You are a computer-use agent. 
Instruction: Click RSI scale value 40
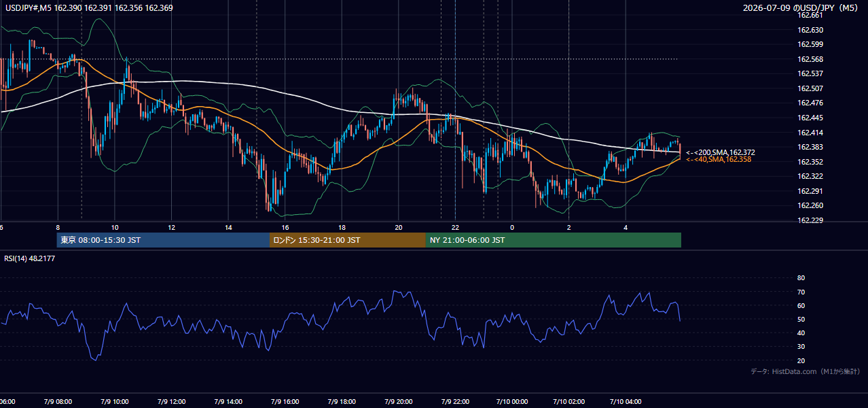pyautogui.click(x=801, y=333)
